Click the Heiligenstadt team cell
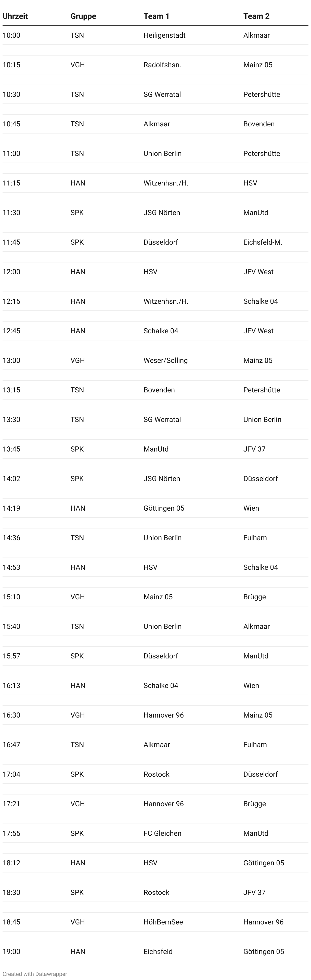Viewport: 311px width, 980px height. click(x=164, y=35)
